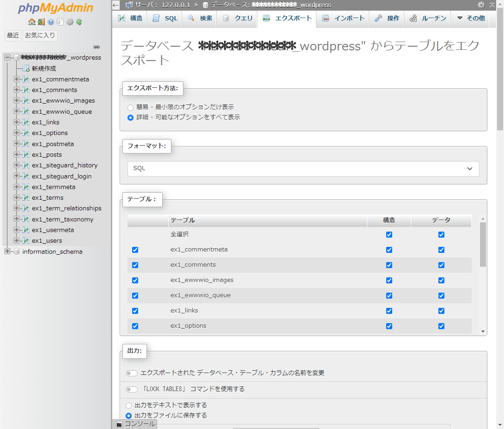Click the chain link icon in sidebar

coord(97,47)
